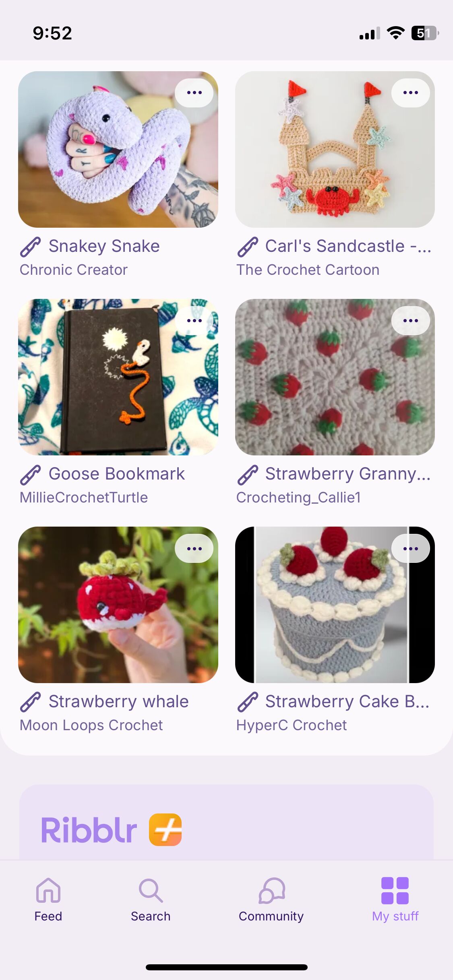Viewport: 453px width, 980px height.
Task: Tap the Ribblr plus orange icon
Action: tap(165, 830)
